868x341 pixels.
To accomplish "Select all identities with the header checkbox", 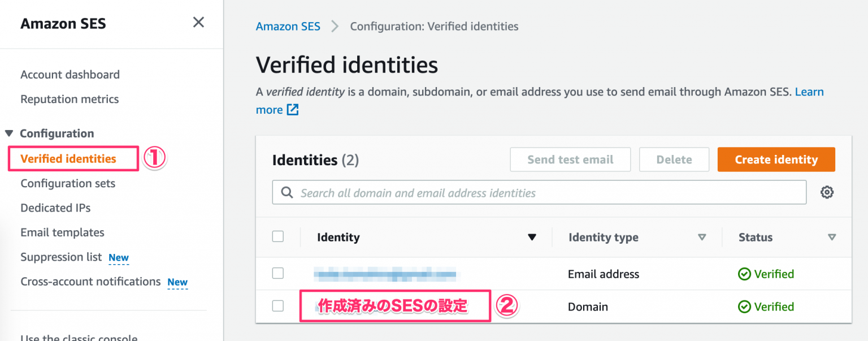I will click(x=278, y=237).
